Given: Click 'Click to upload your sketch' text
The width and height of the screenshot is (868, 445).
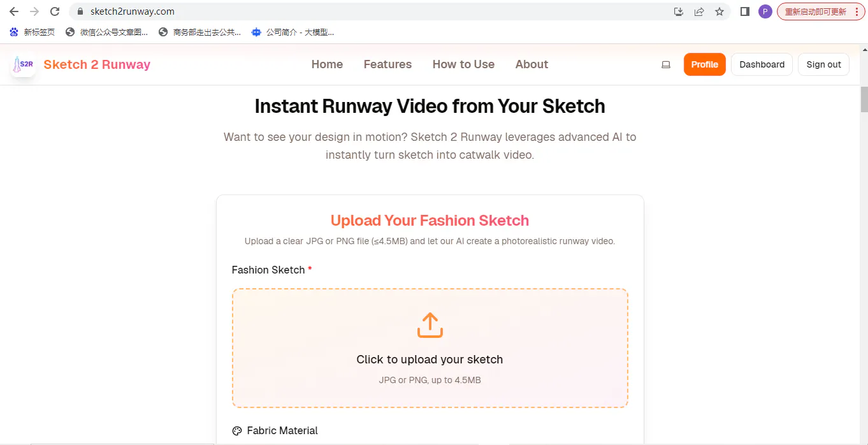Looking at the screenshot, I should point(430,360).
